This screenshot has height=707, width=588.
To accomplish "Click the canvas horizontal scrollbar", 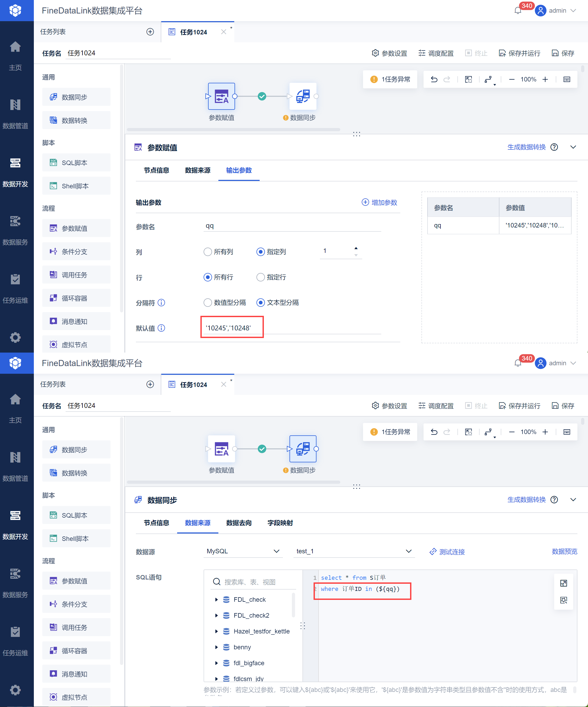I will [233, 130].
